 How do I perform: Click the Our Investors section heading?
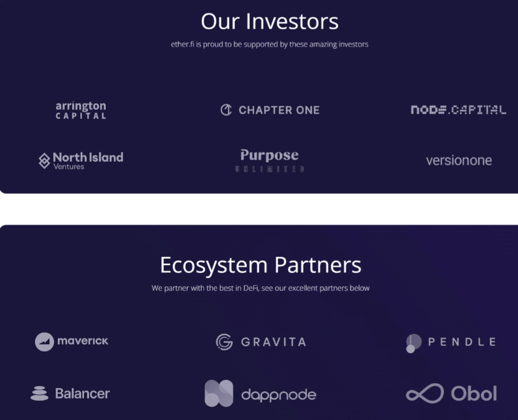[x=269, y=22]
